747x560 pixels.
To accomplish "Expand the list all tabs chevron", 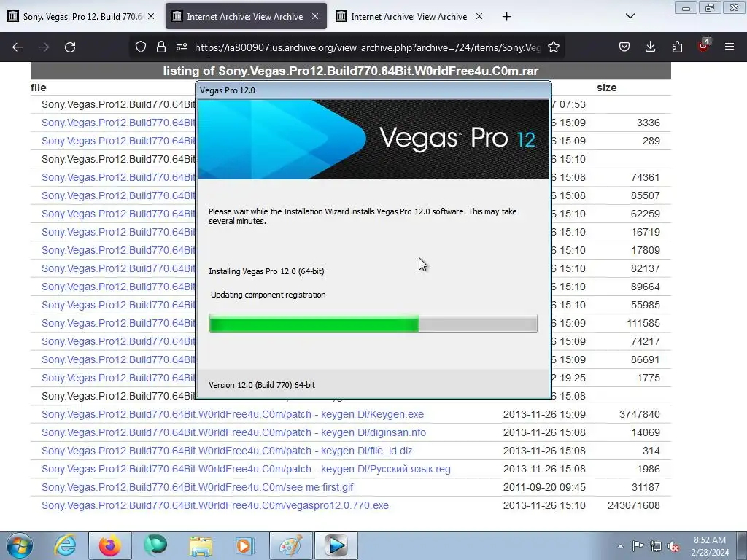I will click(x=630, y=16).
